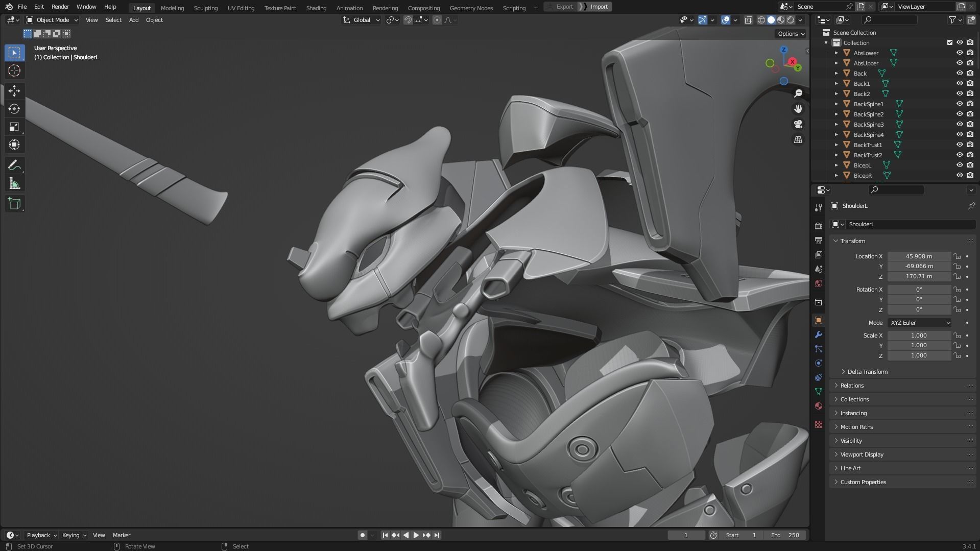
Task: Select the Annotate pencil tool
Action: [14, 165]
